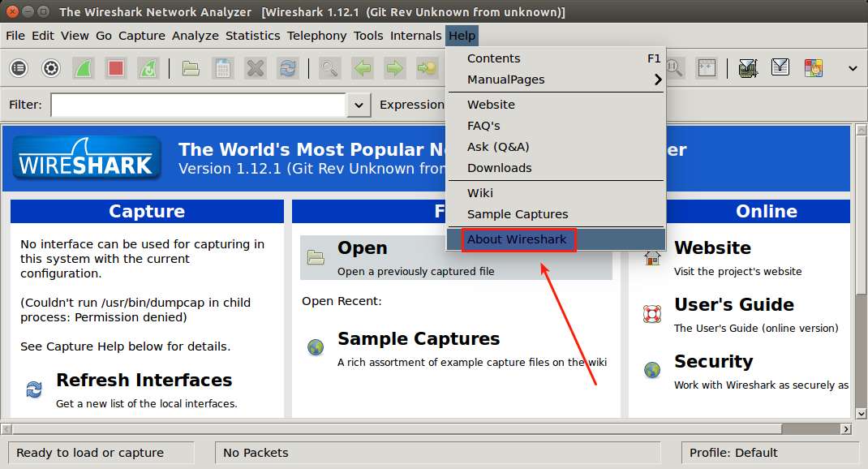
Task: Select FAQ's in the Help menu
Action: [x=556, y=126]
